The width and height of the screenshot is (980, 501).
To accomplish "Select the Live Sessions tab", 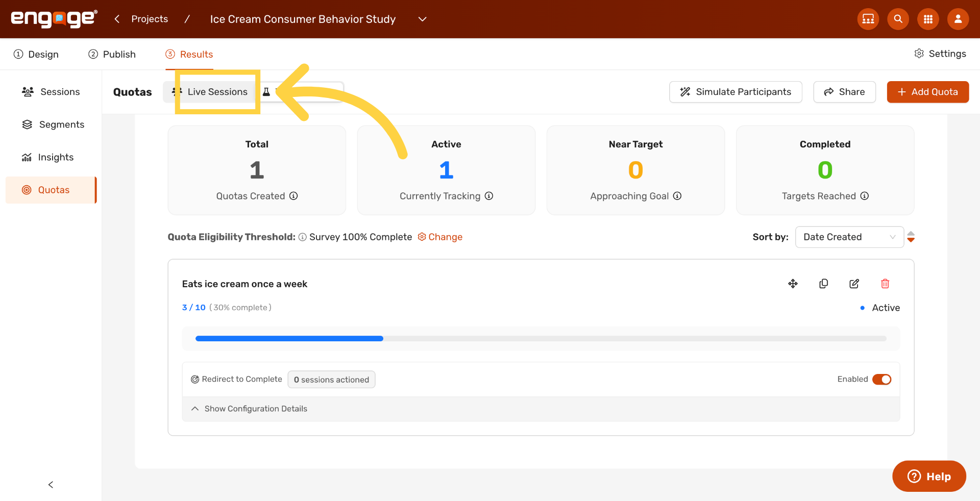I will 210,92.
